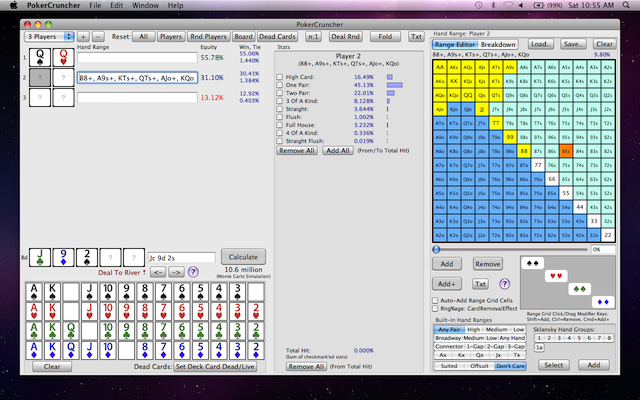640x400 pixels.
Task: Pick the Queen of clubs in the deck
Action: pos(71,331)
